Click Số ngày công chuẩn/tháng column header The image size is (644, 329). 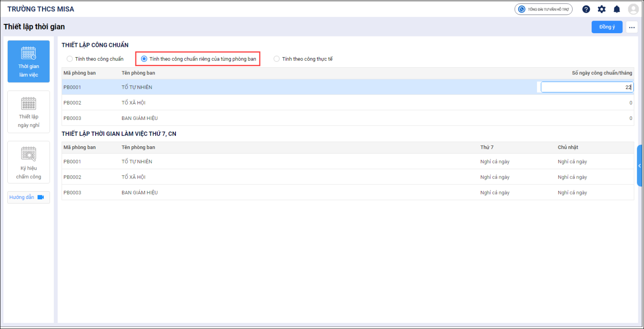602,73
